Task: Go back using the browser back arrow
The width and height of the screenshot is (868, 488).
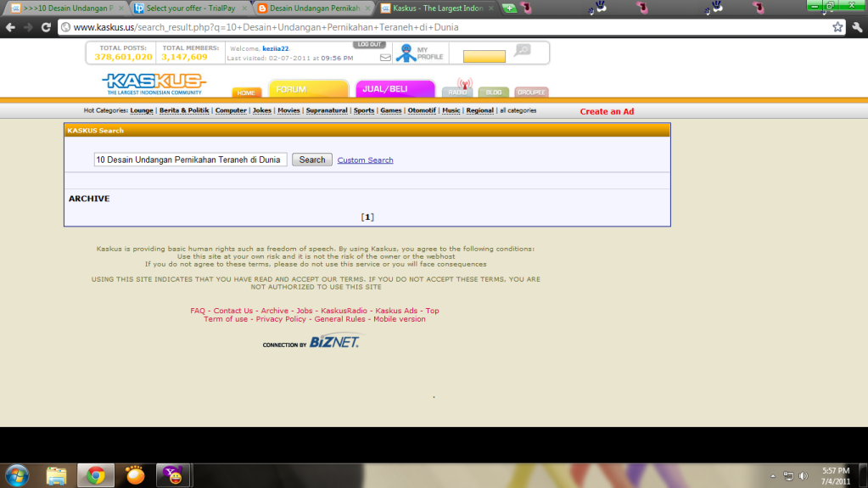Action: coord(10,27)
